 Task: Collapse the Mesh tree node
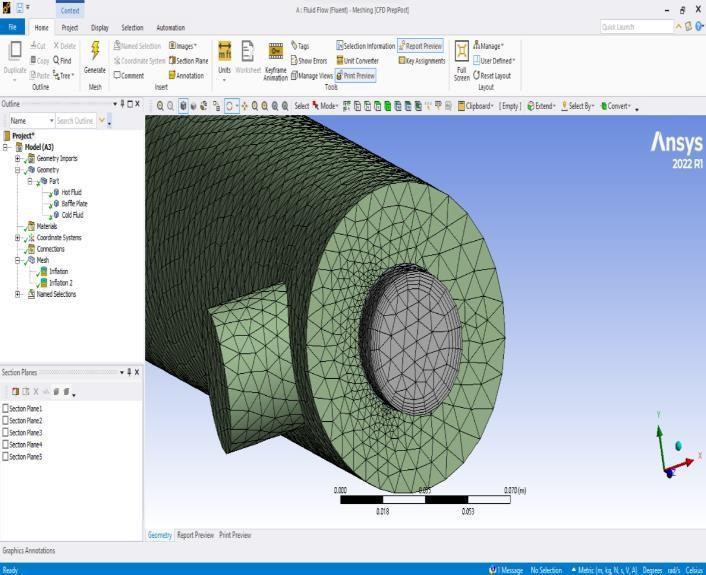(x=18, y=260)
